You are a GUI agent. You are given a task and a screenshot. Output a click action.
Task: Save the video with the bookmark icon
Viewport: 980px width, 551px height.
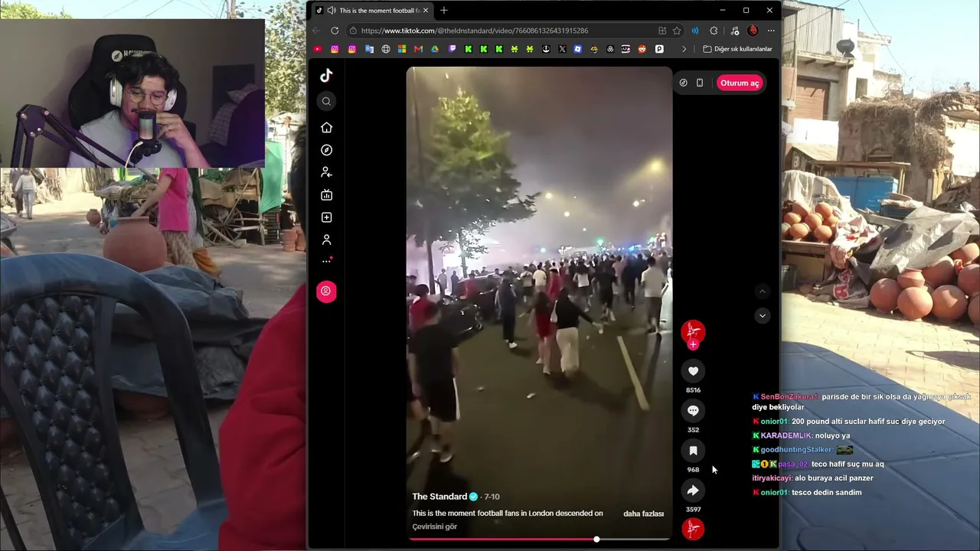[x=693, y=451]
